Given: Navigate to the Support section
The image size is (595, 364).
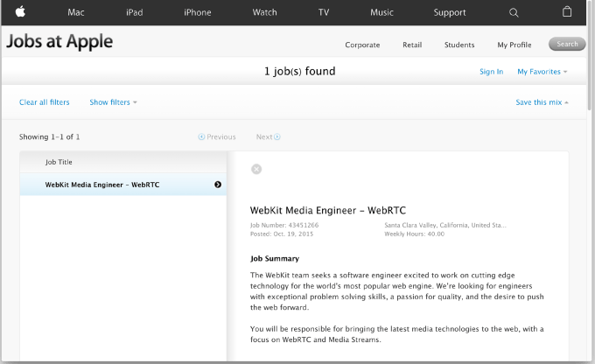Looking at the screenshot, I should click(x=450, y=12).
